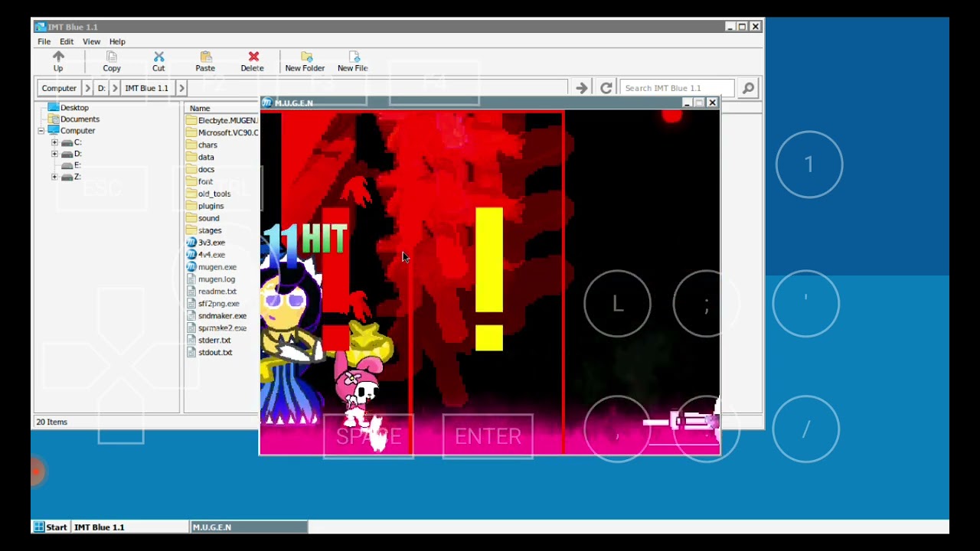Select readme.txt file

pos(212,292)
